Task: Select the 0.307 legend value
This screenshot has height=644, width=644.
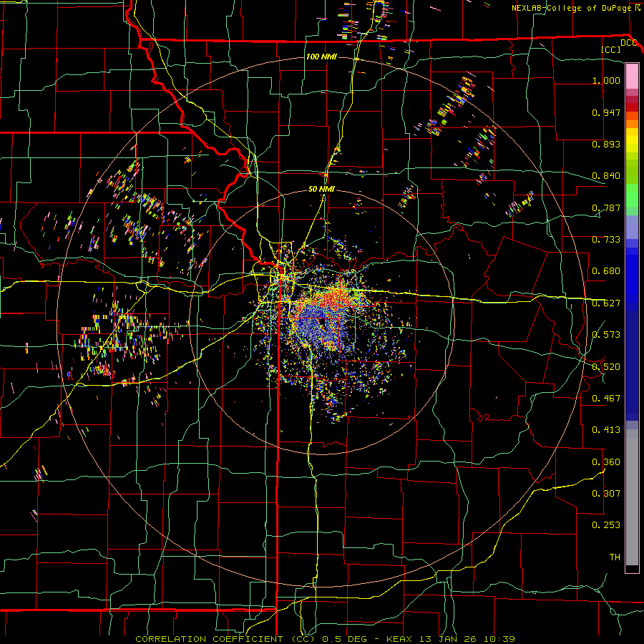Action: (x=606, y=494)
